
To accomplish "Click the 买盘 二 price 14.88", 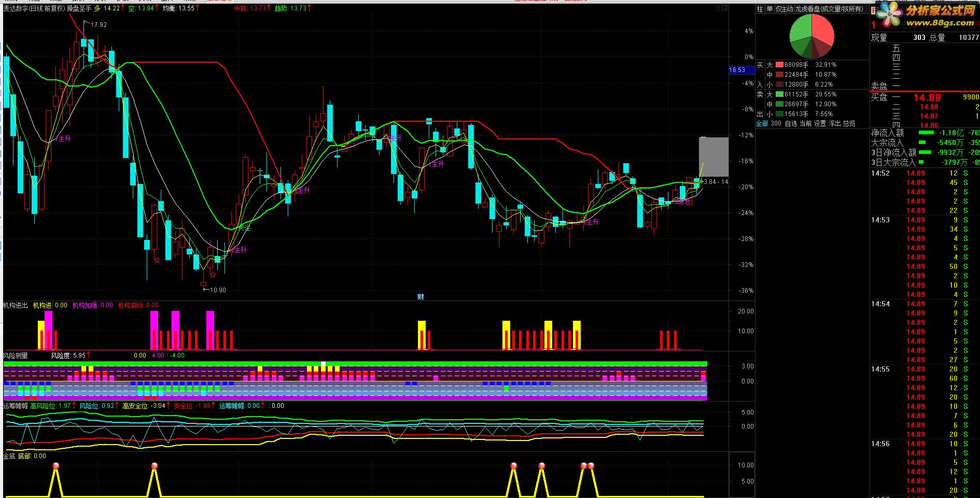I will pos(929,107).
